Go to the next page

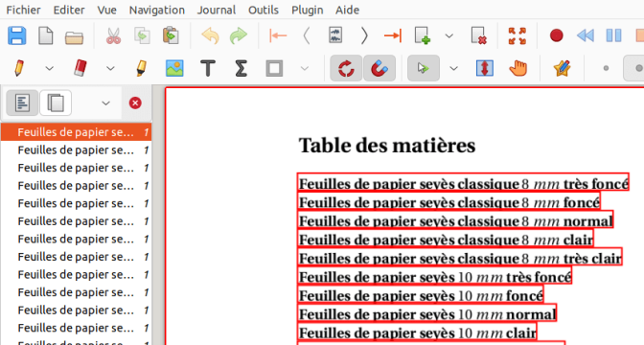(364, 35)
